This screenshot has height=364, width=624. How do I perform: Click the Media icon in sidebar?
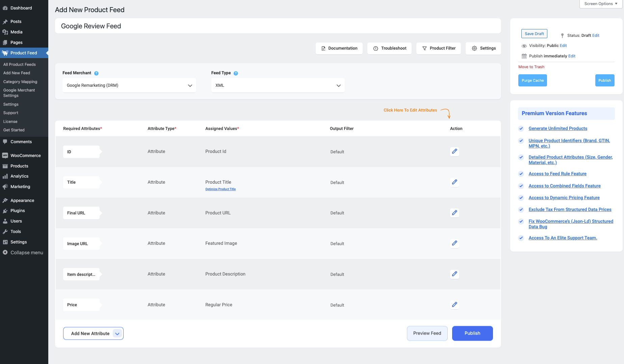point(5,32)
